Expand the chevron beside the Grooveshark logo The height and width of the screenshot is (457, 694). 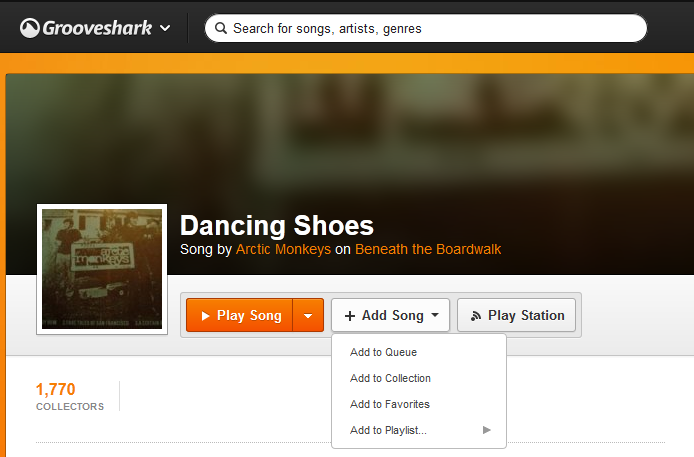(164, 28)
